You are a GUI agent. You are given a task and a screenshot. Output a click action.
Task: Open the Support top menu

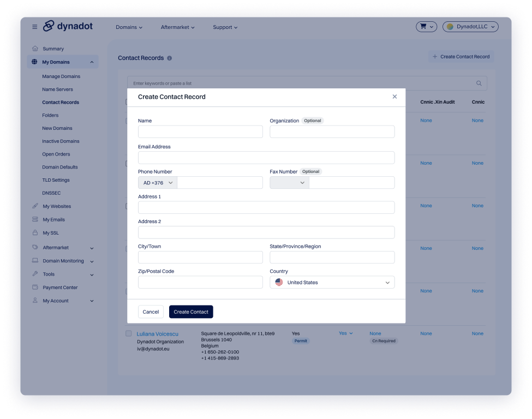[x=225, y=27]
